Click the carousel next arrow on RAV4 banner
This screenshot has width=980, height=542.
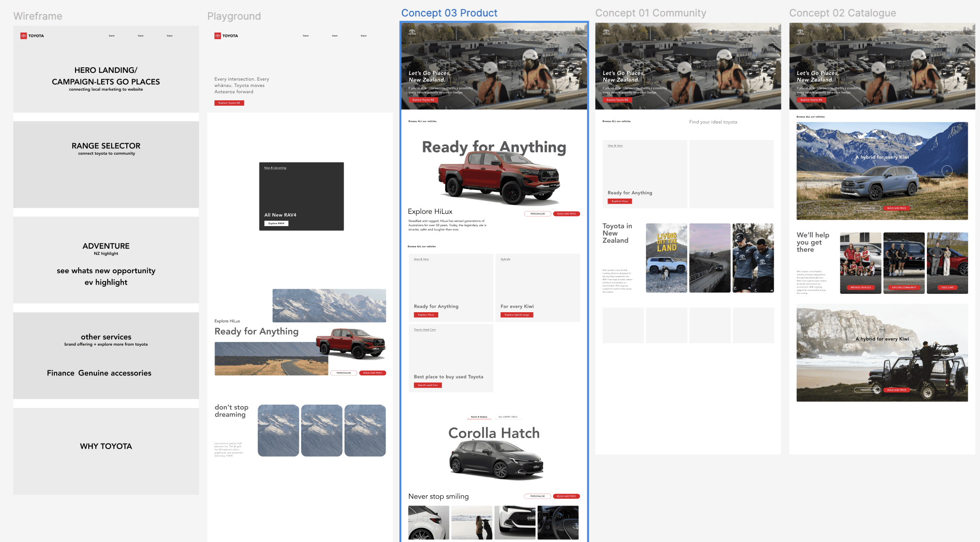(x=947, y=171)
